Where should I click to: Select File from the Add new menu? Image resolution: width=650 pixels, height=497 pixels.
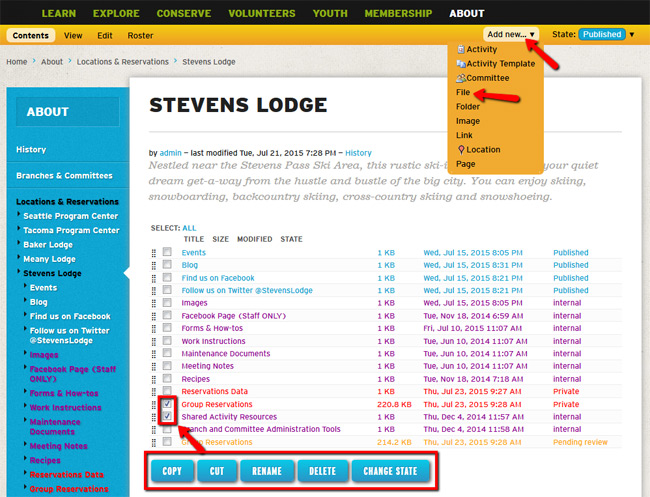(463, 92)
